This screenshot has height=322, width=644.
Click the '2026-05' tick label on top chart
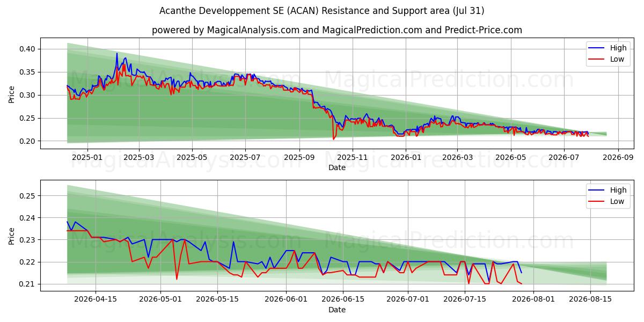click(510, 158)
